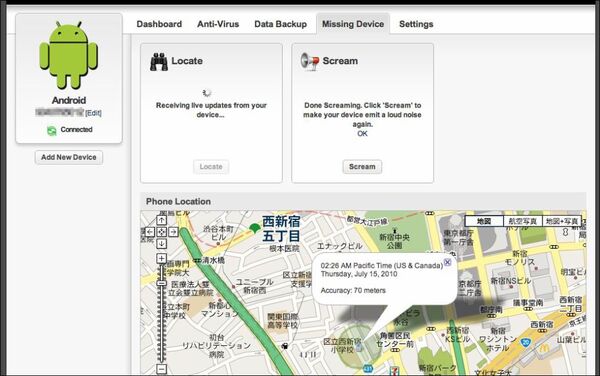
Task: Zoom in with the map plus button
Action: [161, 259]
